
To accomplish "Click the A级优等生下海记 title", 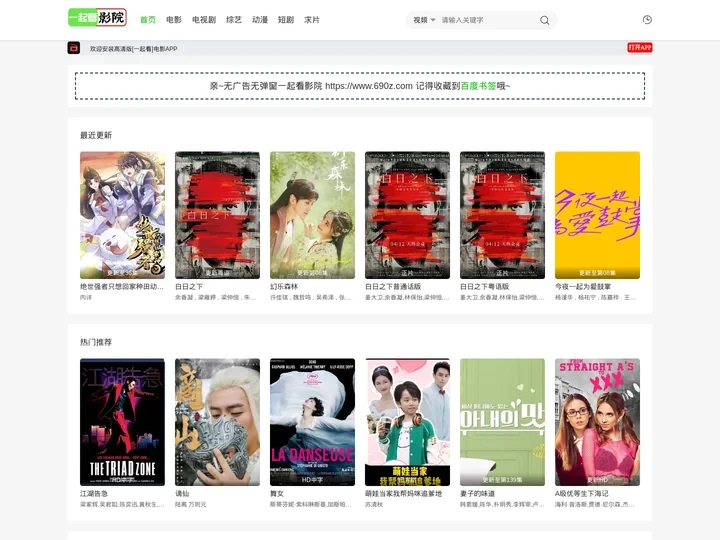I will point(582,494).
